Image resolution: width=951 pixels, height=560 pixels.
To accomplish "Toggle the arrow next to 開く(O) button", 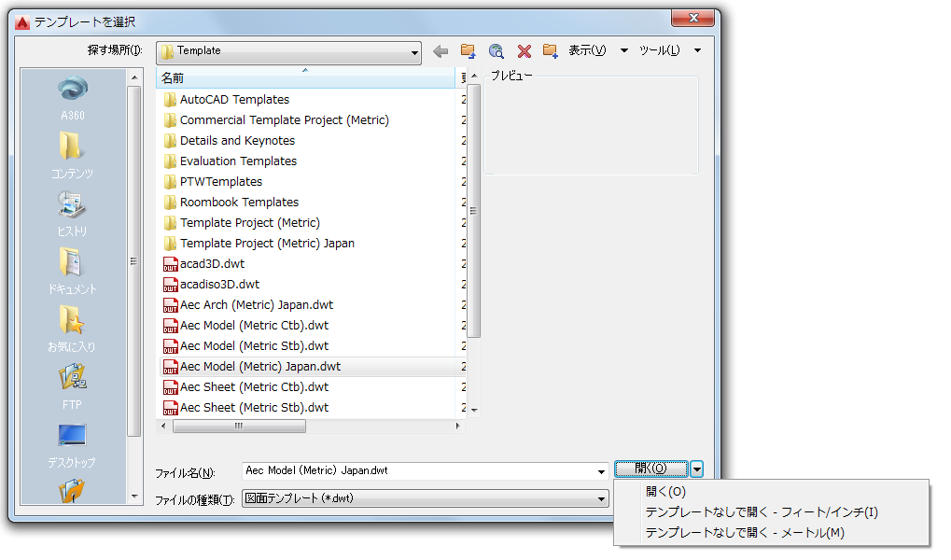I will (697, 469).
